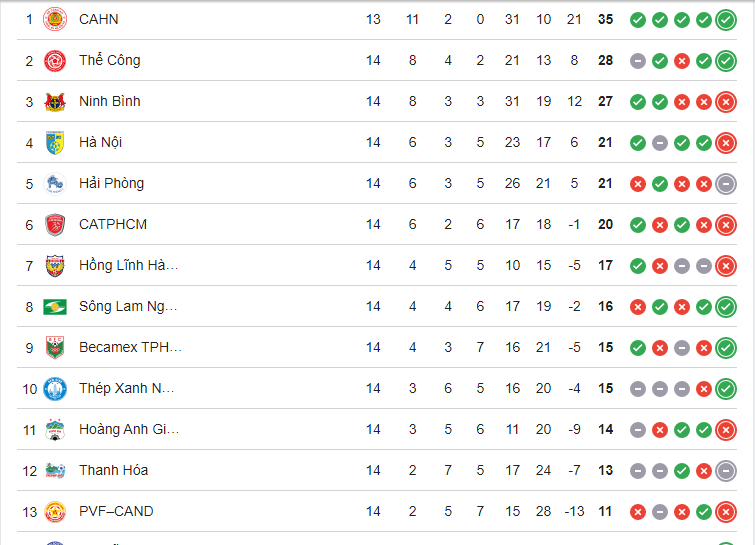Click PVF–CAND's latest match win indicator
Screen dimensions: 755x545
tap(726, 511)
